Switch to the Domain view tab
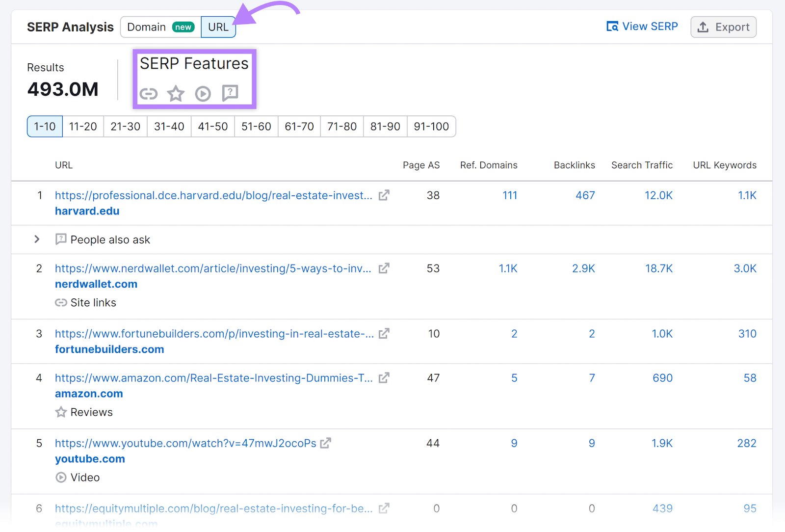Viewport: 785px width, 532px height. 161,27
